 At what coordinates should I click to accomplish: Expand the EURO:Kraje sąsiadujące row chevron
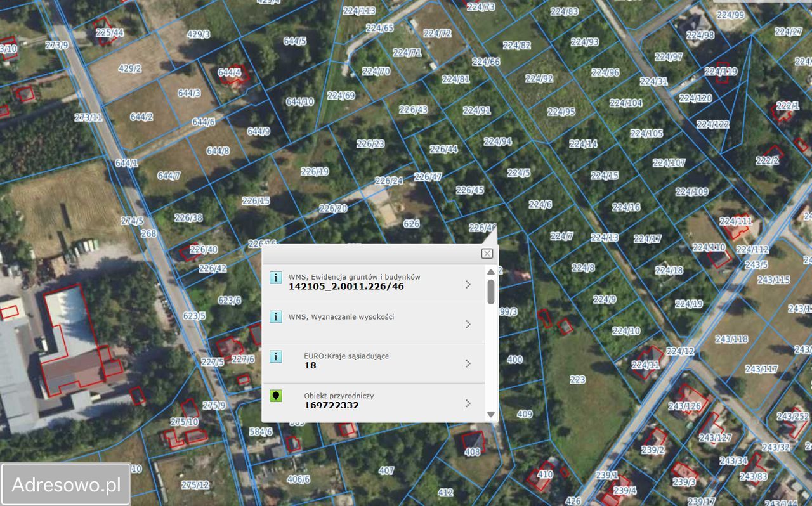coord(468,363)
